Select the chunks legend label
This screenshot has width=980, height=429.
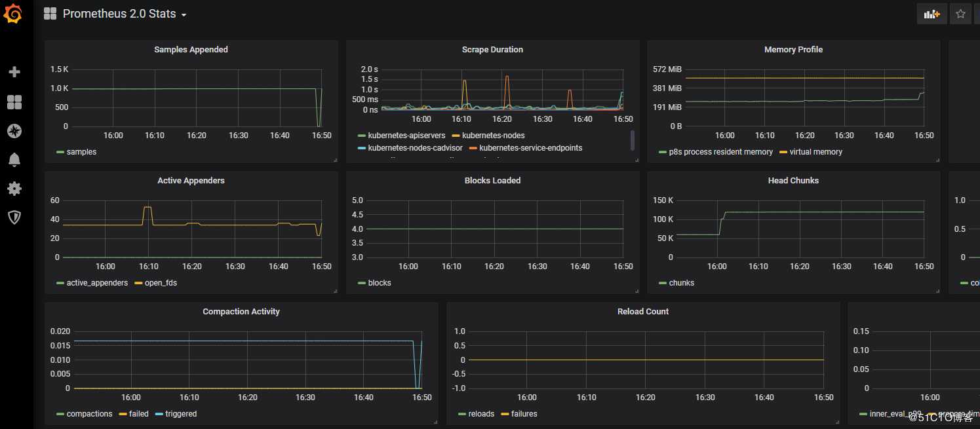click(682, 283)
